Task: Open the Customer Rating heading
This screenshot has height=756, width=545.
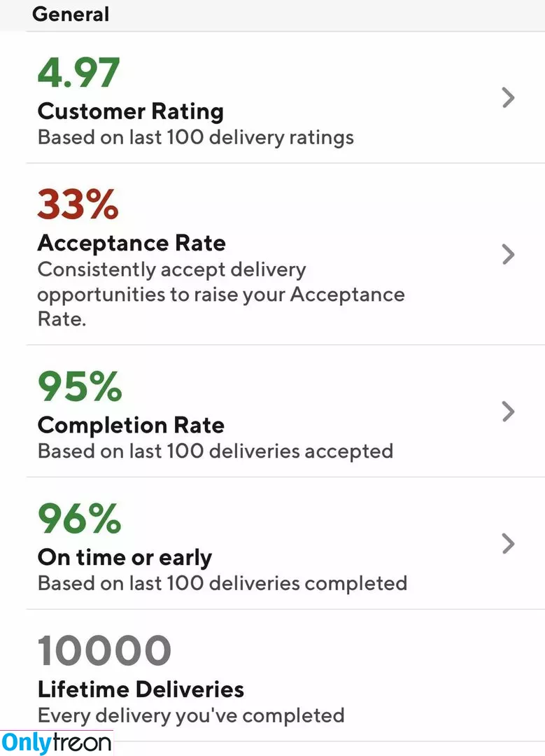Action: click(131, 111)
